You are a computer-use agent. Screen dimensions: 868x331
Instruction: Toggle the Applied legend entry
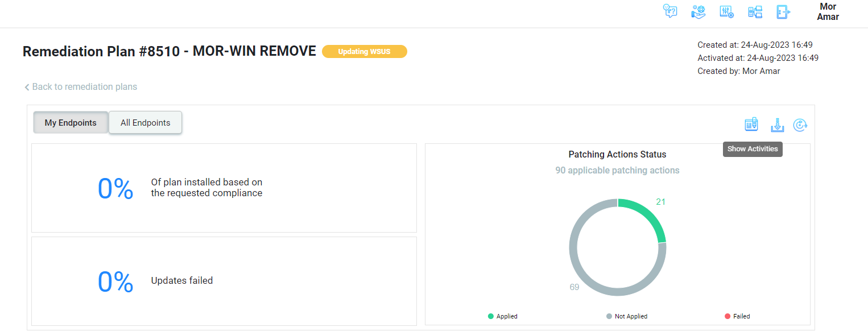tap(503, 316)
